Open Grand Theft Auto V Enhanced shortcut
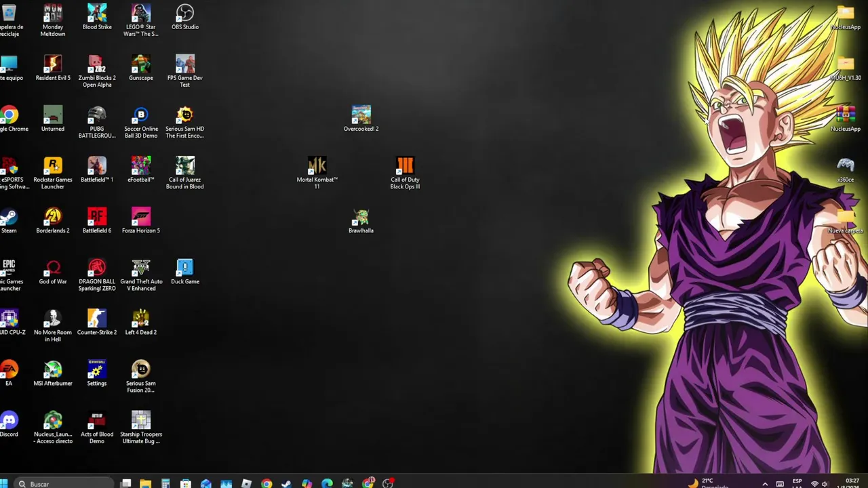Image resolution: width=868 pixels, height=488 pixels. coord(141,274)
